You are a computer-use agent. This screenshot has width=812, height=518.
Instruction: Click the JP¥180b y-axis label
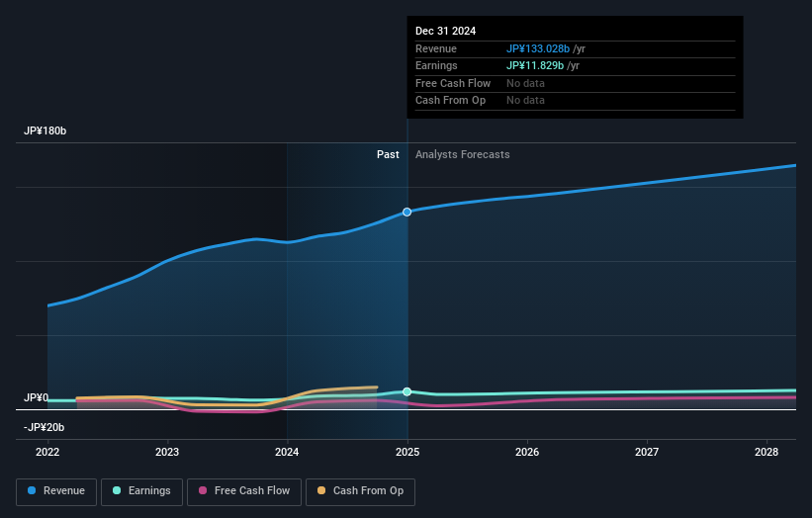pyautogui.click(x=45, y=130)
